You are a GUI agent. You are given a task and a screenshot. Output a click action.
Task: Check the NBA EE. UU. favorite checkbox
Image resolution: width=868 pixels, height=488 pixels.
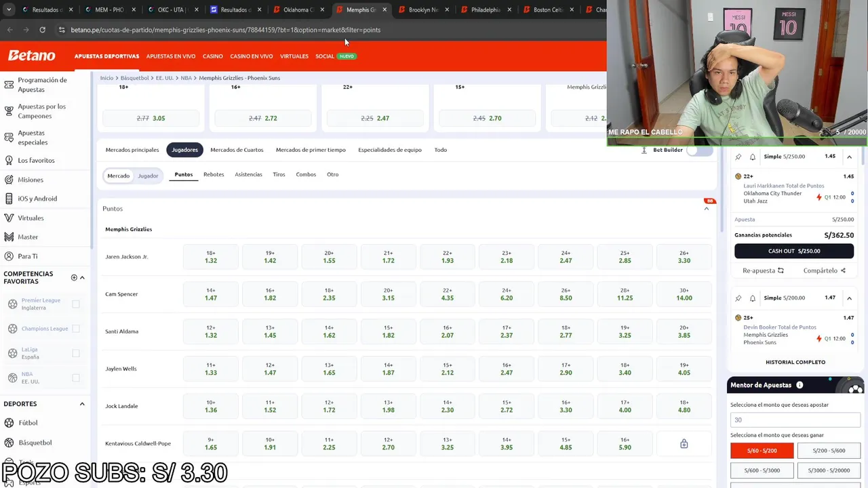click(76, 378)
